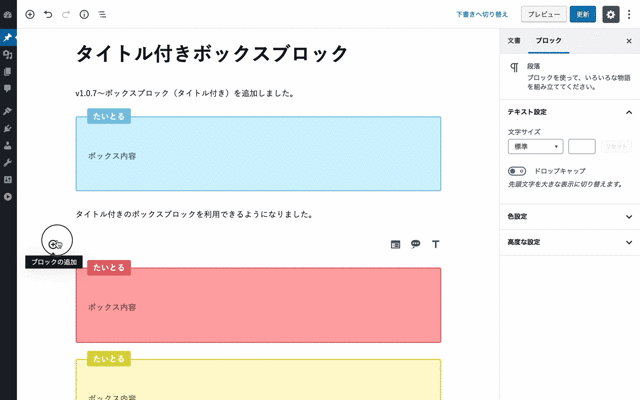The image size is (640, 400).
Task: Click the post title タイトル付きボックスブロック
Action: pyautogui.click(x=211, y=53)
